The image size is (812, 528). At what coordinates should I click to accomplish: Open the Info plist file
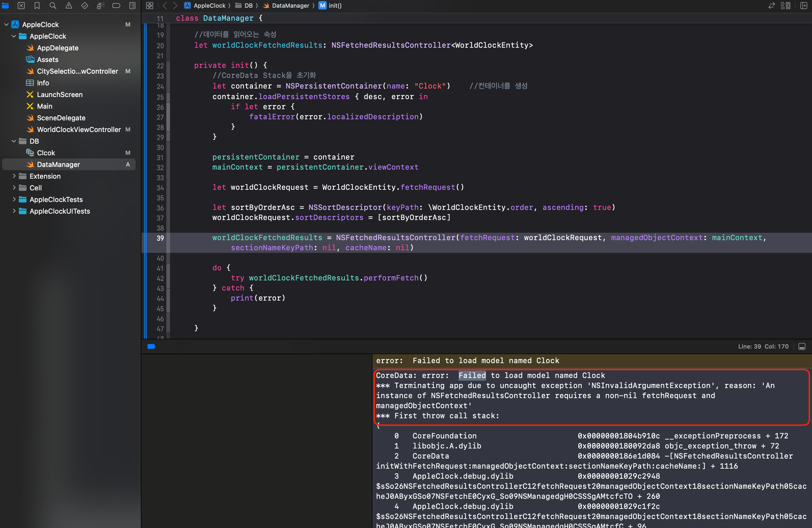point(43,83)
